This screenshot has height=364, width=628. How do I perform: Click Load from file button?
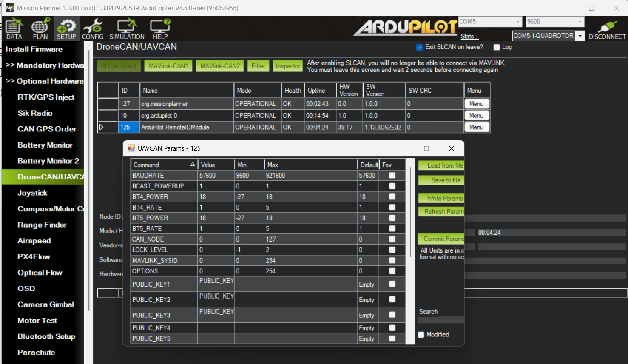coord(441,165)
